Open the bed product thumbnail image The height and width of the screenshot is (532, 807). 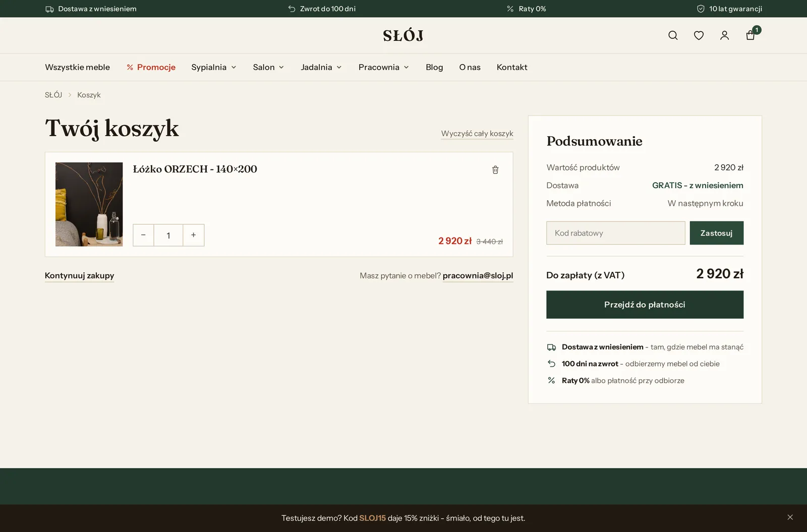[x=89, y=204]
